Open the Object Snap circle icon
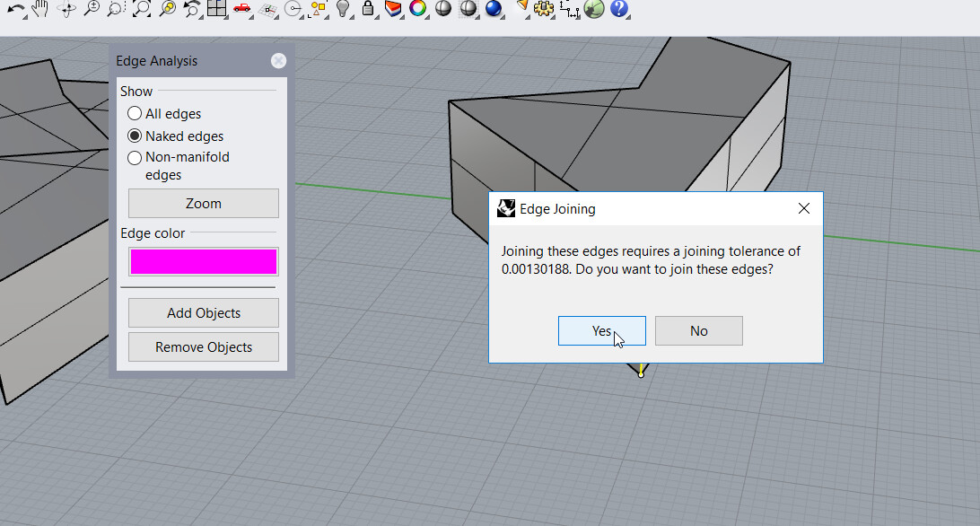980x526 pixels. click(293, 8)
